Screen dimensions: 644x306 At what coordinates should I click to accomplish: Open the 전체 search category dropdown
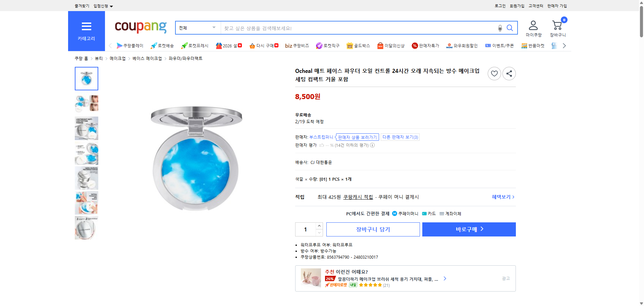click(x=197, y=28)
